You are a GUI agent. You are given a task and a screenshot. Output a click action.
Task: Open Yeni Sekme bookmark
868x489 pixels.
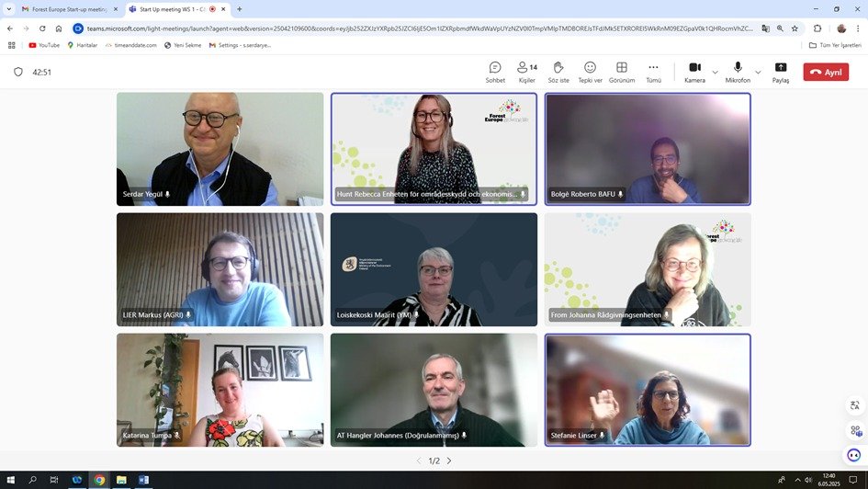click(x=183, y=45)
